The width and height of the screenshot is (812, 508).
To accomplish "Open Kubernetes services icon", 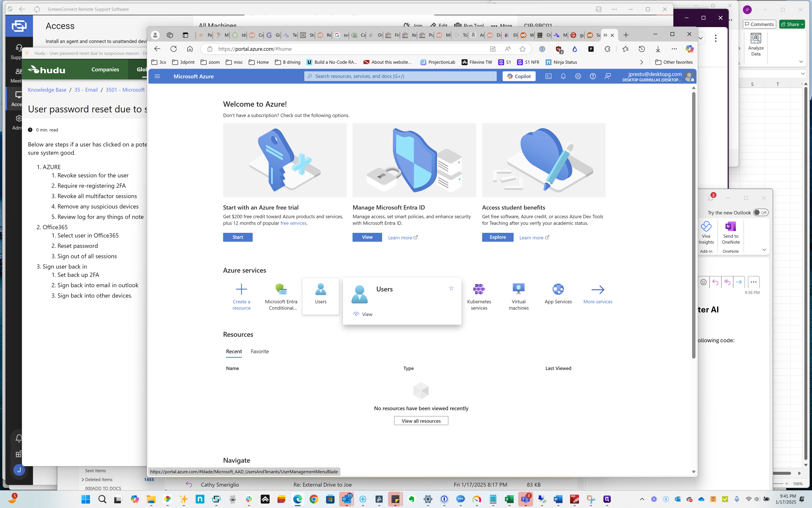I will tap(479, 289).
